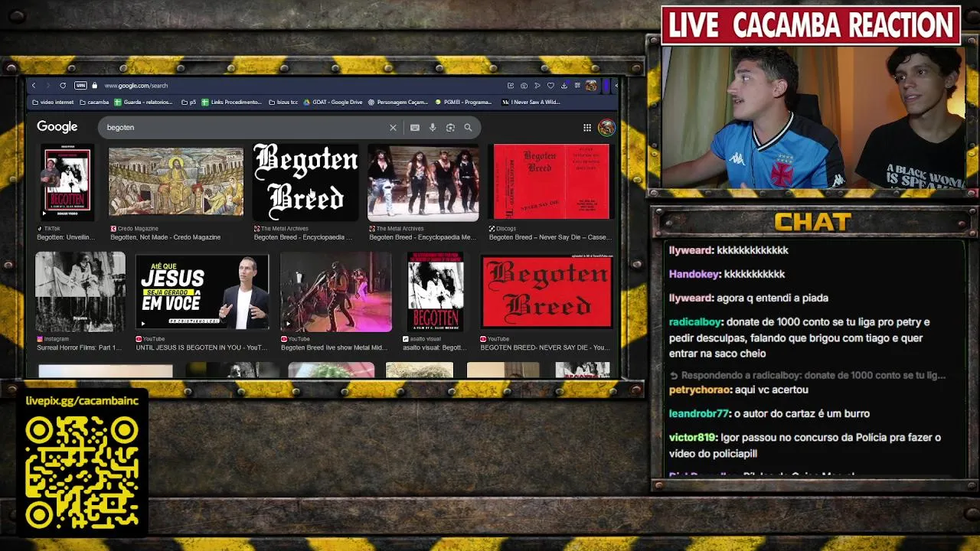The width and height of the screenshot is (980, 551).
Task: Reload the page with the refresh icon
Action: point(63,86)
